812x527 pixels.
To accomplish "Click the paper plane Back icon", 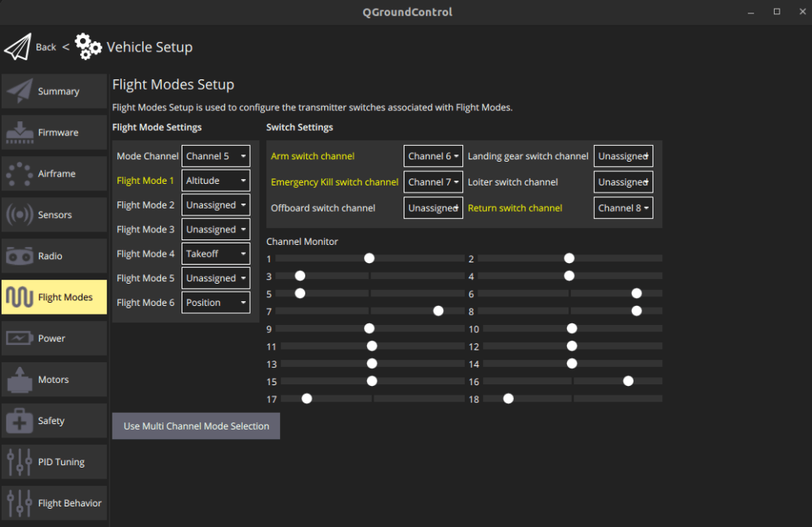I will (17, 47).
